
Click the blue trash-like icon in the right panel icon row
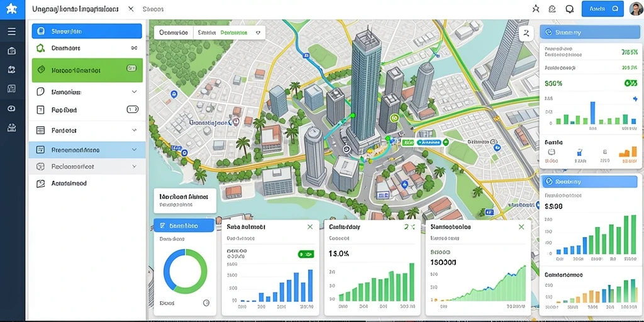click(x=579, y=152)
